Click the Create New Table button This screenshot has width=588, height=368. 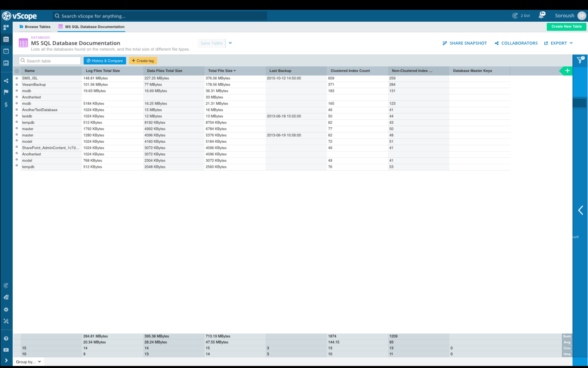coord(566,27)
